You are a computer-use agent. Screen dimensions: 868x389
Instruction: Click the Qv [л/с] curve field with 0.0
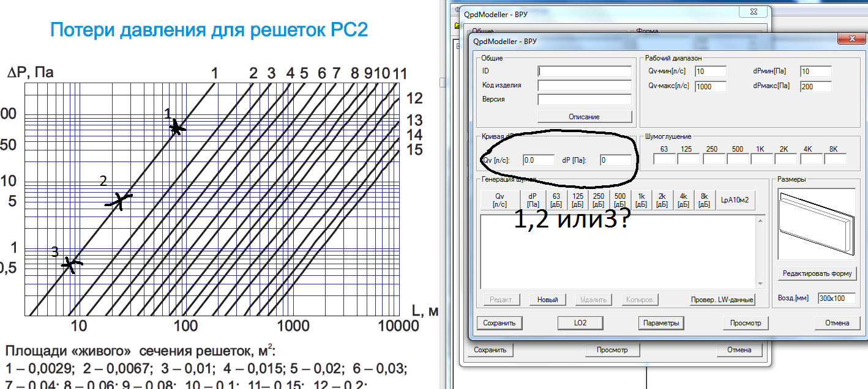pyautogui.click(x=539, y=160)
